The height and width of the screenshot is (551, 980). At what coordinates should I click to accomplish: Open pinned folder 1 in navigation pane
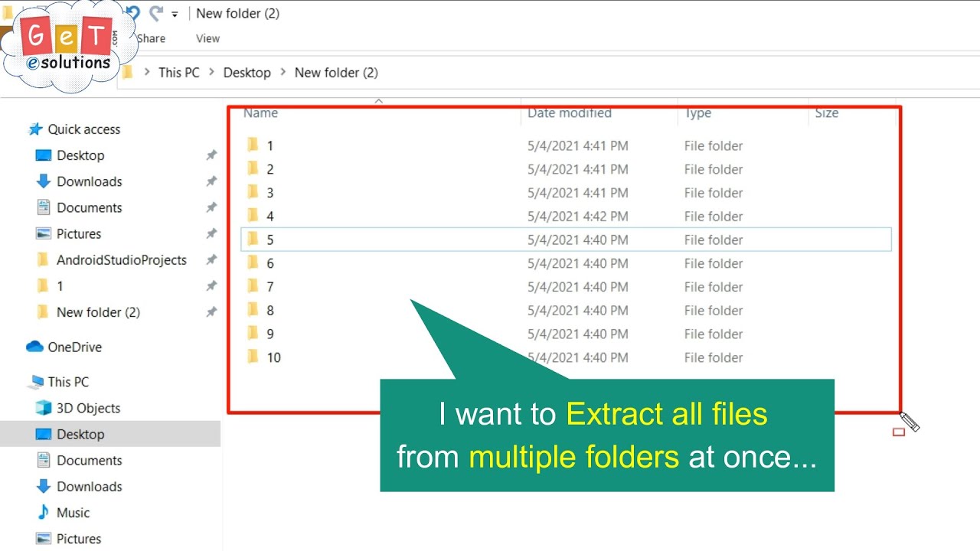click(60, 286)
